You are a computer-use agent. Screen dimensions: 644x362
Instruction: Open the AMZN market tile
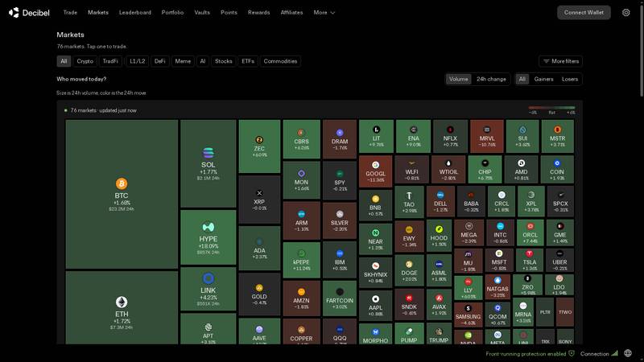click(301, 298)
